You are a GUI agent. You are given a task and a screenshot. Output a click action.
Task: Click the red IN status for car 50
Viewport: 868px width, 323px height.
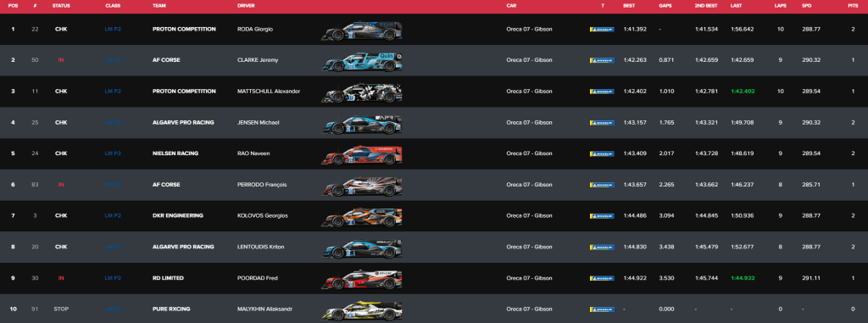[61, 60]
